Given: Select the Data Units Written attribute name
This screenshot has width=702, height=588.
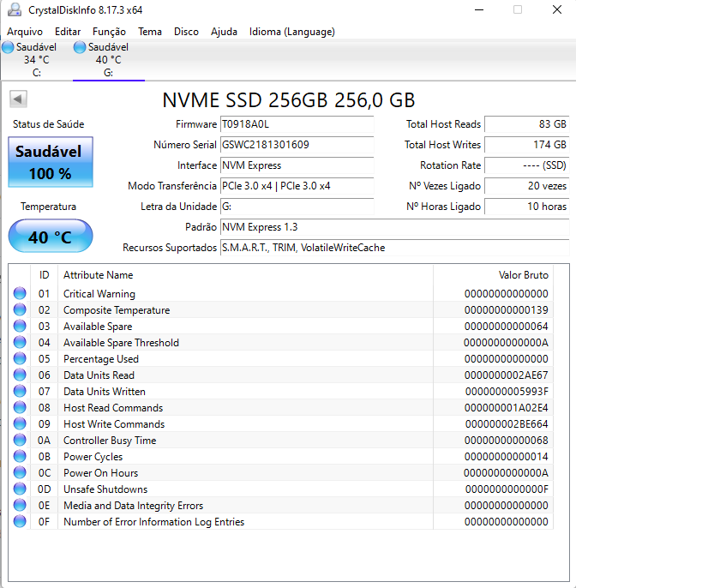Looking at the screenshot, I should [x=105, y=392].
